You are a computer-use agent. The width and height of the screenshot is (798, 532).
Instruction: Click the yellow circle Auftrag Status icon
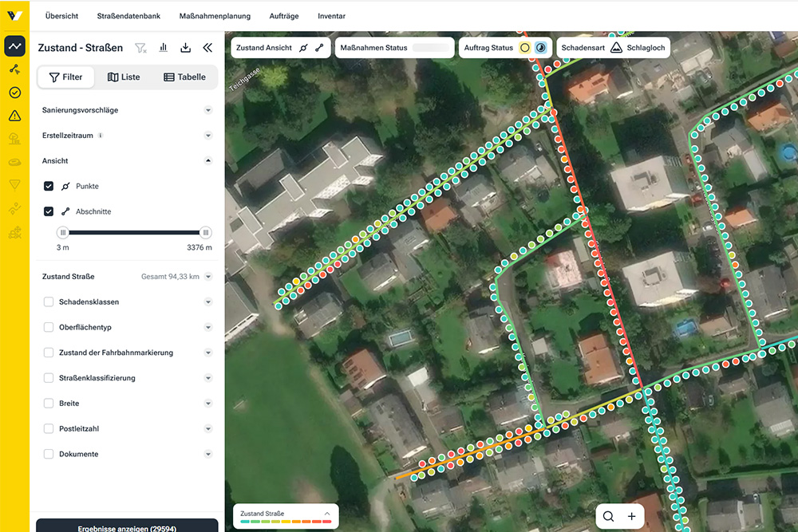525,48
